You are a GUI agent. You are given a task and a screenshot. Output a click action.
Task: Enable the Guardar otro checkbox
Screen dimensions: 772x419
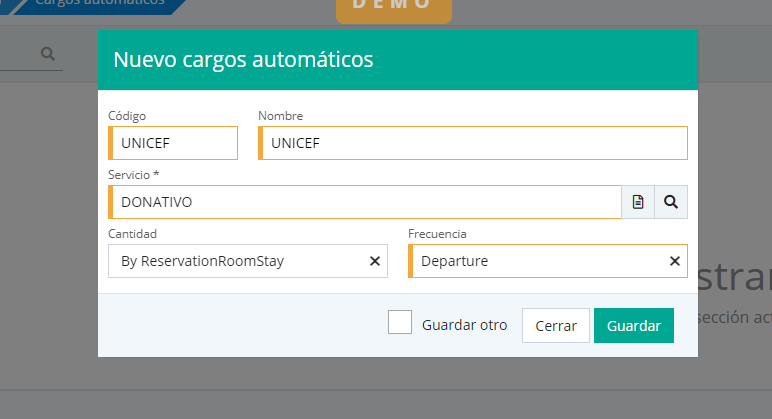[x=400, y=323]
